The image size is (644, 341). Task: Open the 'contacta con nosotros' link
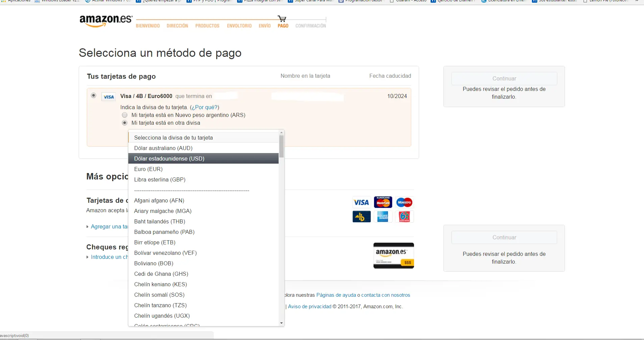(386, 295)
